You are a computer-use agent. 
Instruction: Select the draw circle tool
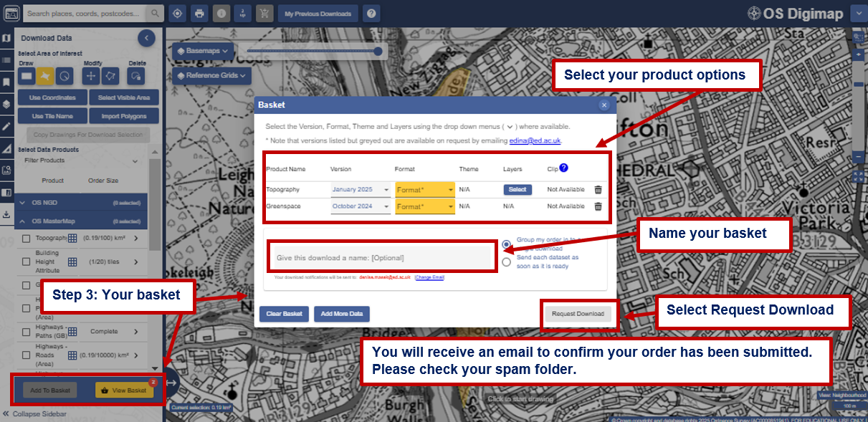point(65,75)
